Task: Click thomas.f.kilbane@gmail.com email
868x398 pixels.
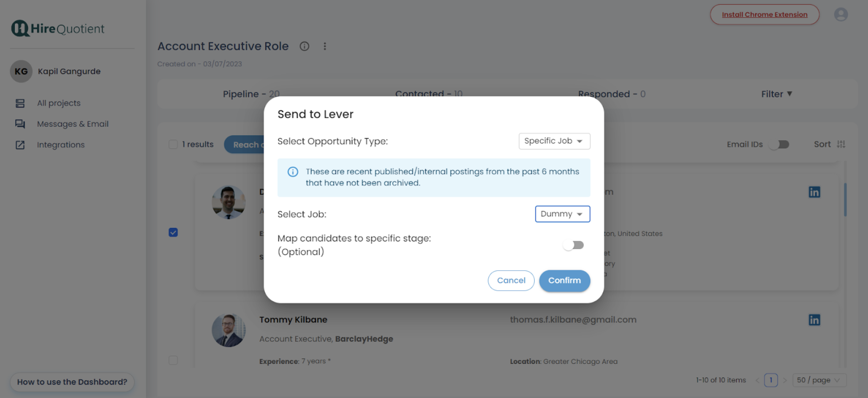Action: [573, 320]
